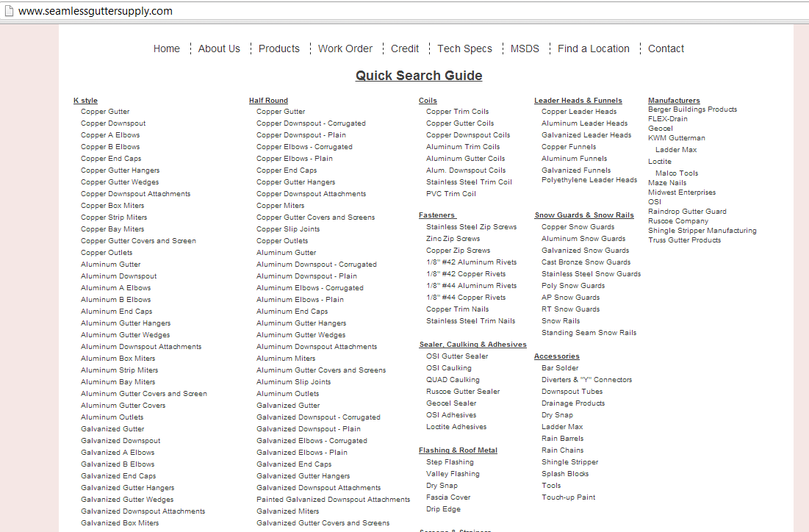Click the K style category heading

(85, 101)
